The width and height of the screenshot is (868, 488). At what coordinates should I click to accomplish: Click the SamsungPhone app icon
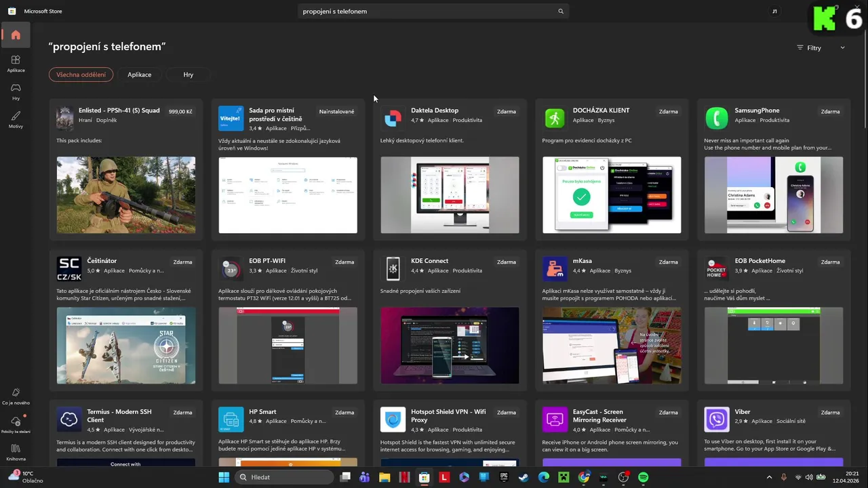click(717, 118)
